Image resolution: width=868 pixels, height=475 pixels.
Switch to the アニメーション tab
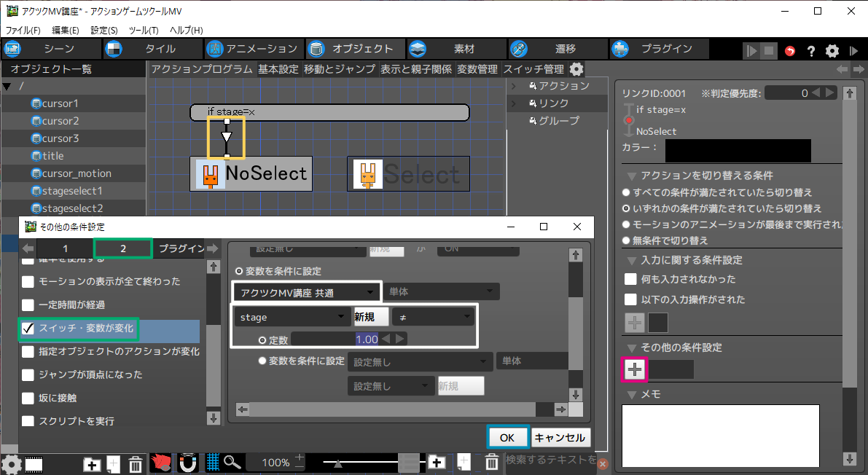tap(252, 49)
